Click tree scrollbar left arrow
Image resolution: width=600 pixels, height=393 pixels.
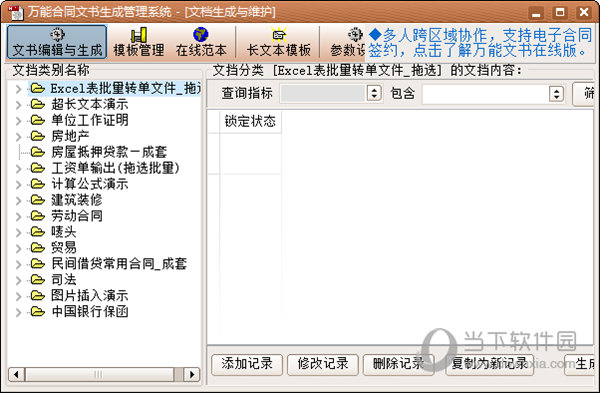pyautogui.click(x=16, y=374)
